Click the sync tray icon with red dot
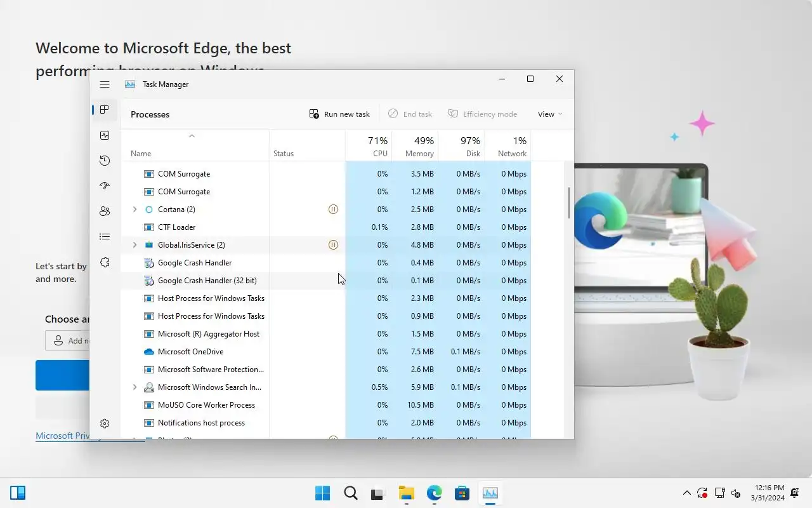This screenshot has height=508, width=812. click(x=702, y=493)
